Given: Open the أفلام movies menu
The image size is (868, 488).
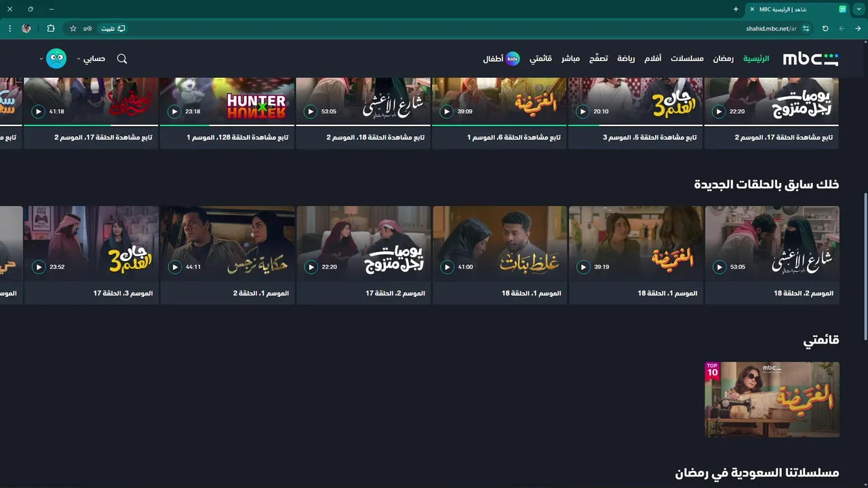Looking at the screenshot, I should click(652, 59).
